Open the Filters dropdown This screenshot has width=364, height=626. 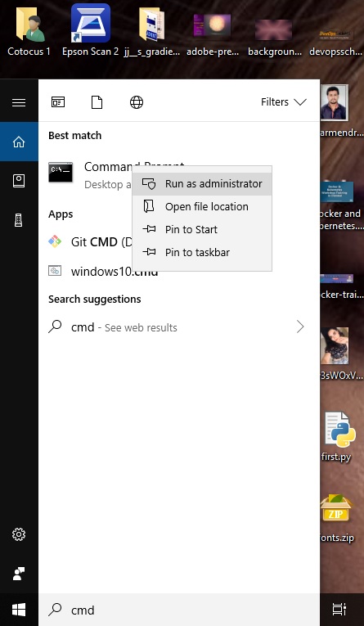click(x=284, y=102)
